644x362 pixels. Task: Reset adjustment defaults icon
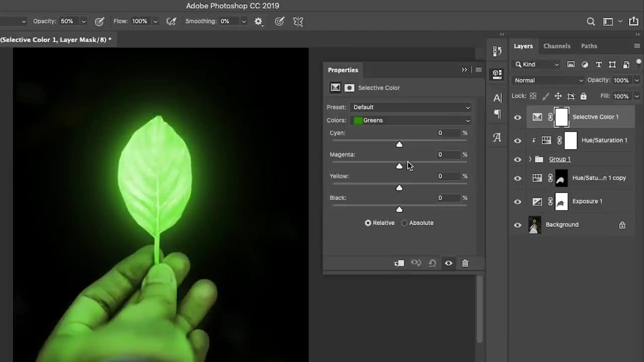point(432,263)
